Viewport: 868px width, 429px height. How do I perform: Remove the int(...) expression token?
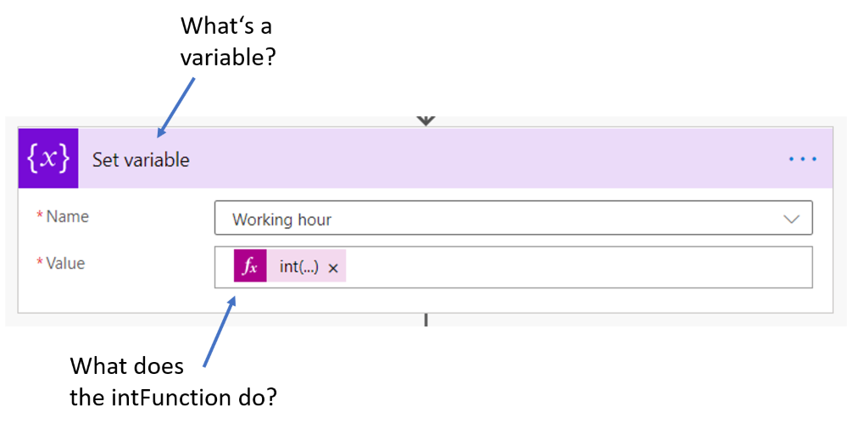coord(333,269)
